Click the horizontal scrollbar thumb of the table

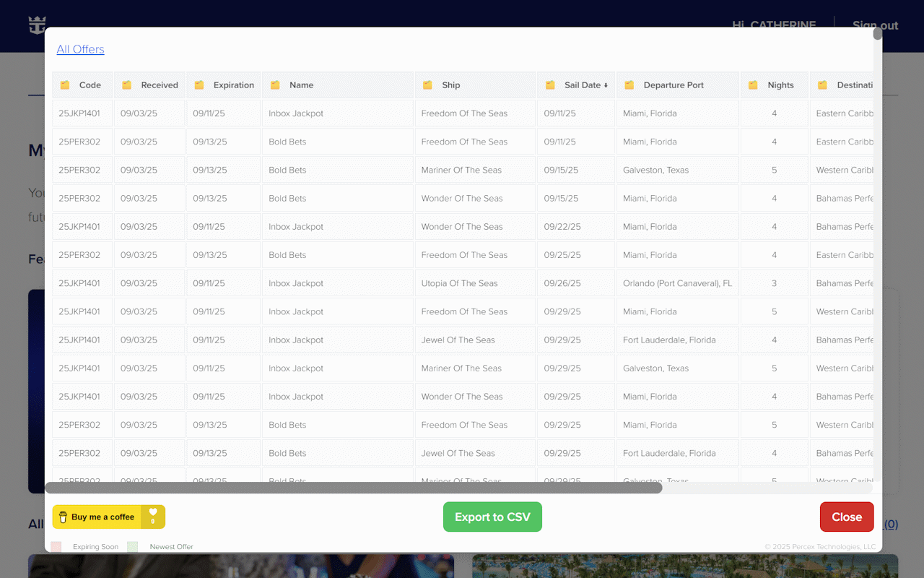pos(354,488)
